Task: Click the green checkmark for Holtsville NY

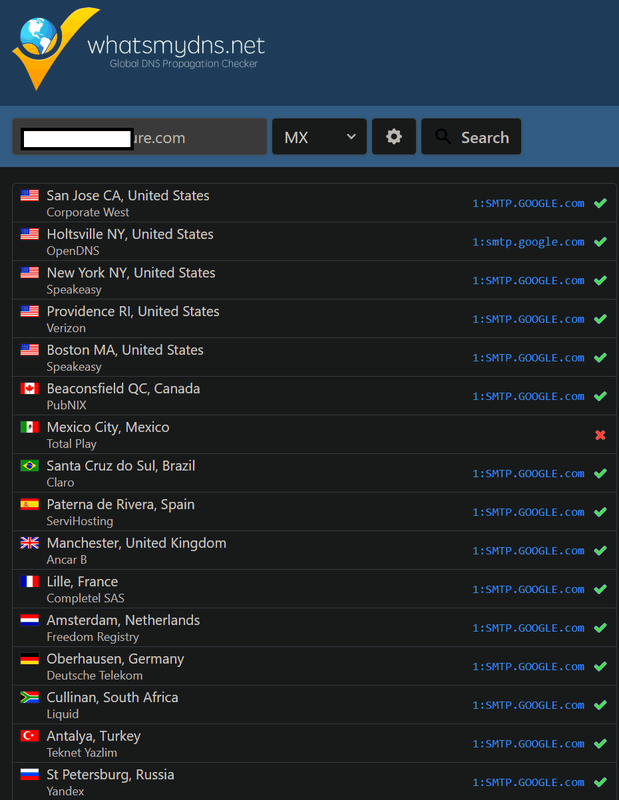Action: [x=600, y=242]
